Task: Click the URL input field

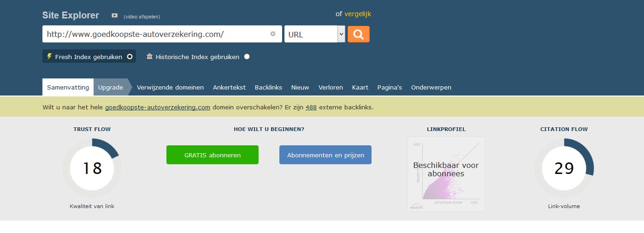Action: coord(162,34)
